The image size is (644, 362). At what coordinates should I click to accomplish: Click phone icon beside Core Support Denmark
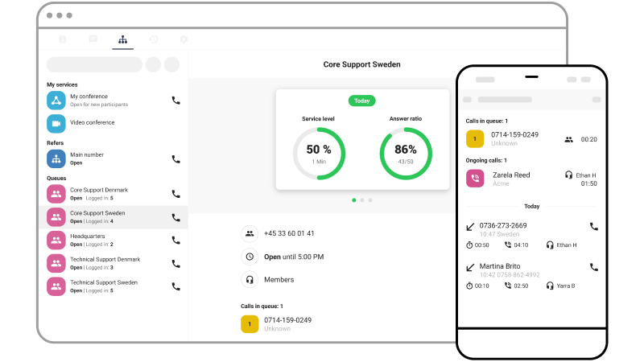[175, 194]
